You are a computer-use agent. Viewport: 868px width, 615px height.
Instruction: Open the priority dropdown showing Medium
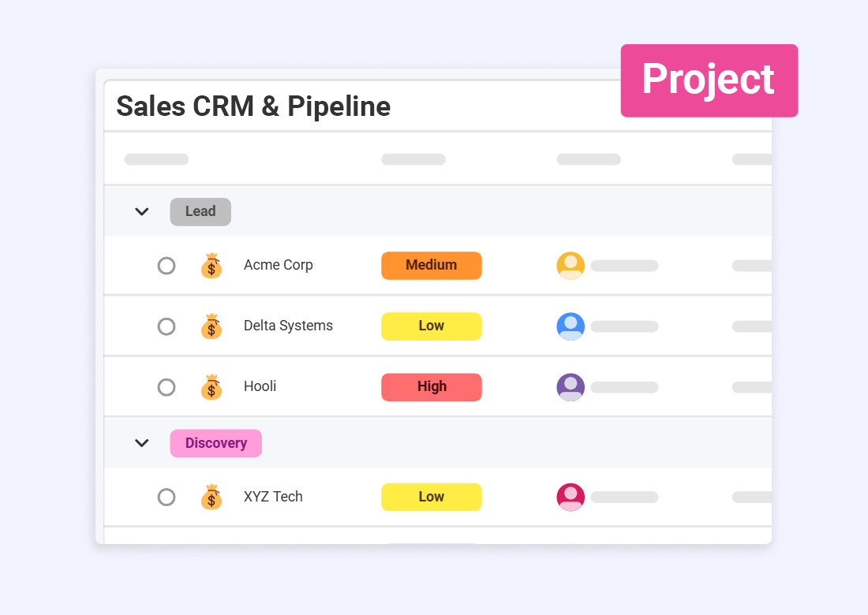[431, 266]
